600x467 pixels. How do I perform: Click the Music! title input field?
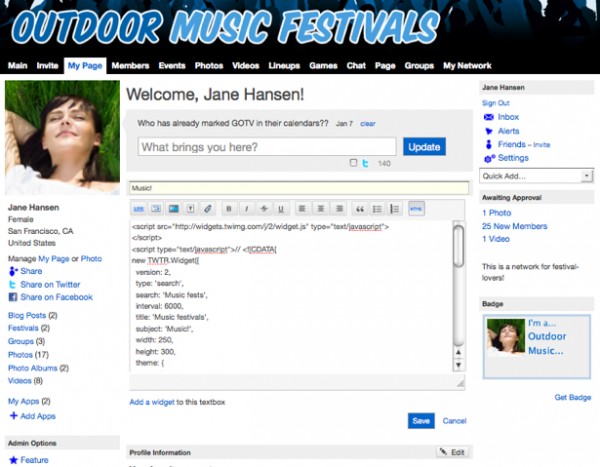pyautogui.click(x=299, y=188)
